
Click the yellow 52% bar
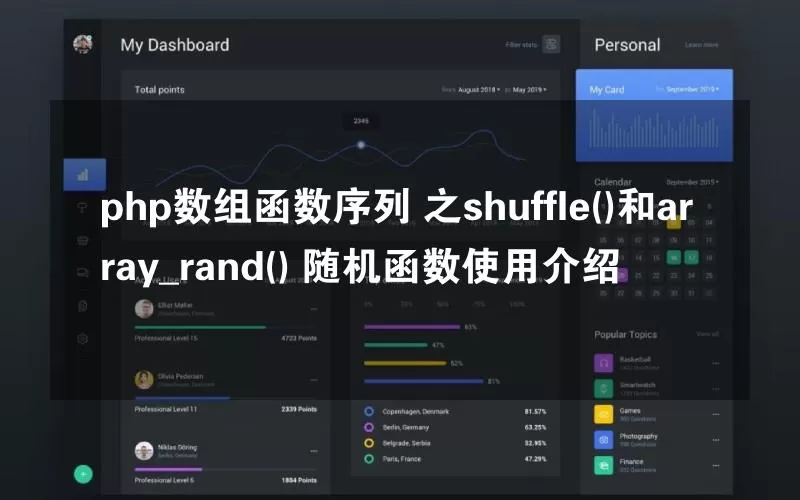coord(405,363)
